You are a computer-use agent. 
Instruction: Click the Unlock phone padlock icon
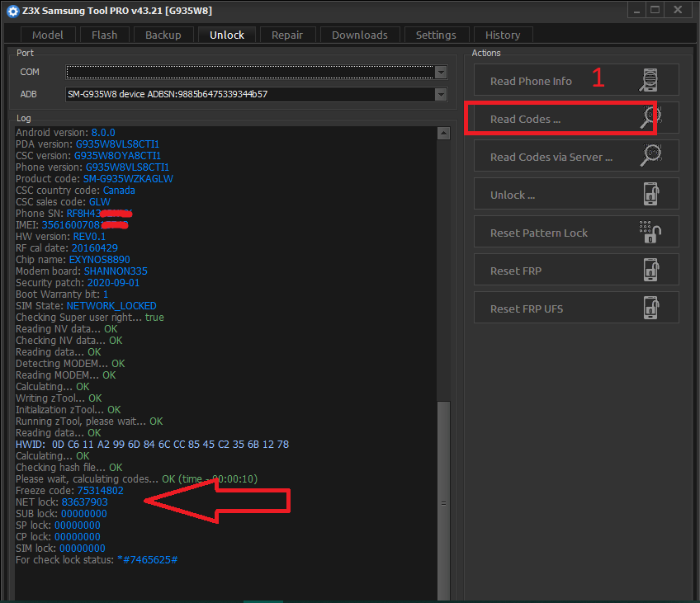point(651,194)
